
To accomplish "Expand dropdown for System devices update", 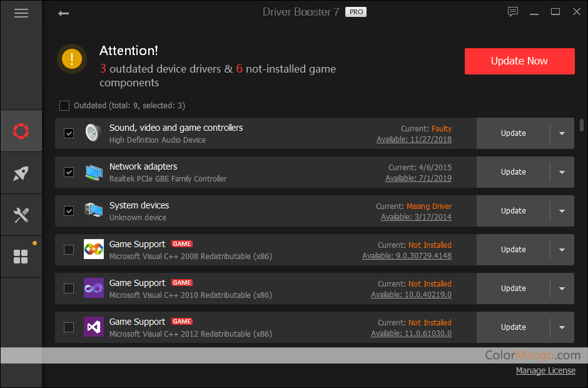I will coord(562,211).
